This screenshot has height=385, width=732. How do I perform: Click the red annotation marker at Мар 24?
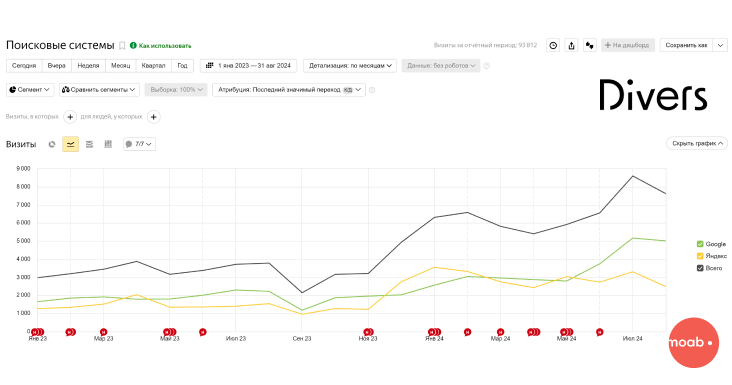pos(500,332)
